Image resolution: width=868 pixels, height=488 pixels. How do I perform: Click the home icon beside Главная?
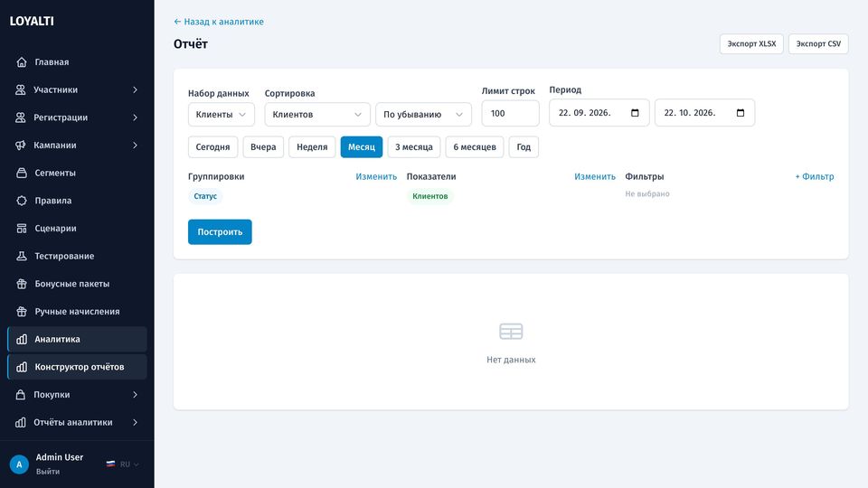[x=22, y=62]
